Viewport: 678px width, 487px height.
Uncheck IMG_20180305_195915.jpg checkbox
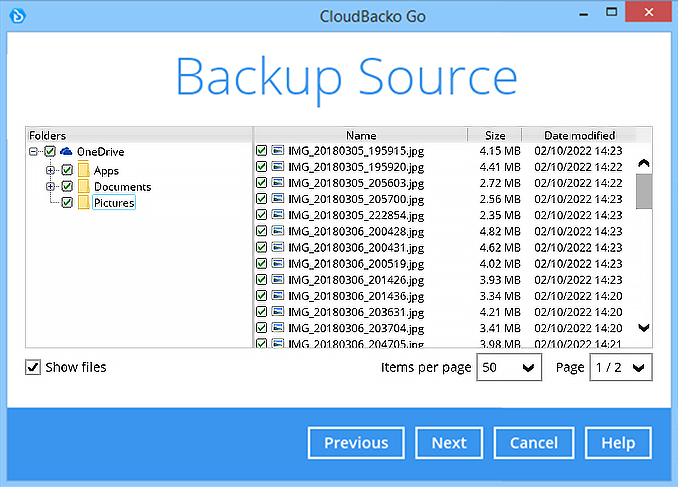click(261, 151)
